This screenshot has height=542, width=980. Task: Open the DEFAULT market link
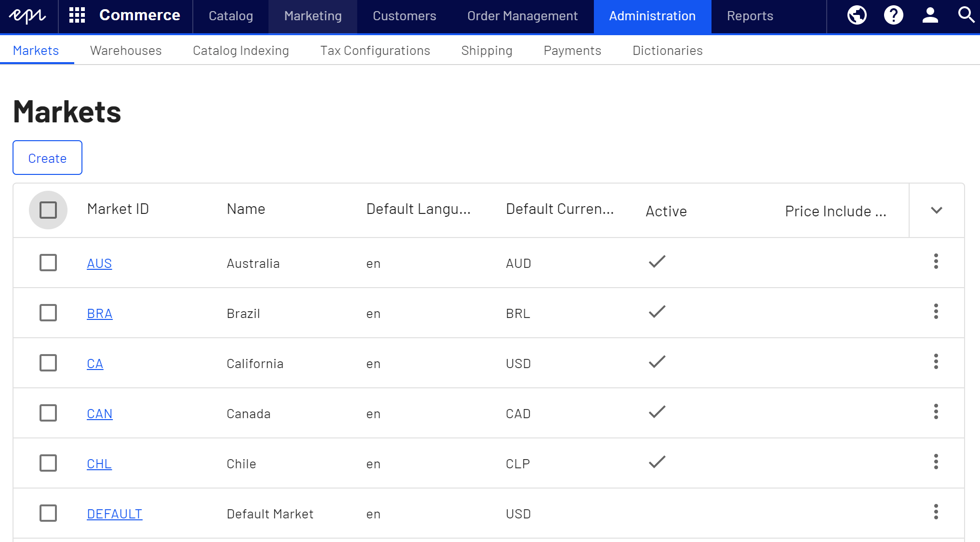[x=114, y=514]
